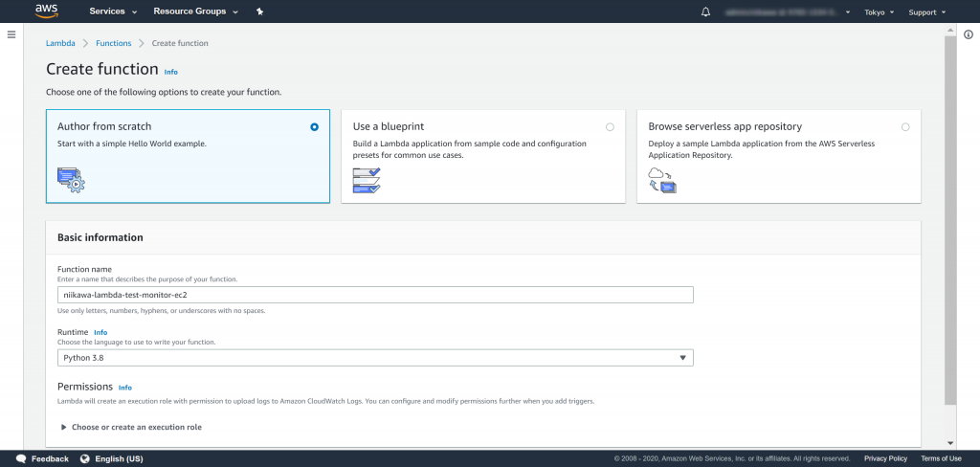
Task: Click the globe language icon in footer
Action: (x=85, y=459)
